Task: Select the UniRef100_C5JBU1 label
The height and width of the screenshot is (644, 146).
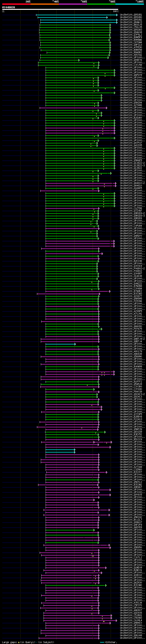Action: [x=131, y=615]
